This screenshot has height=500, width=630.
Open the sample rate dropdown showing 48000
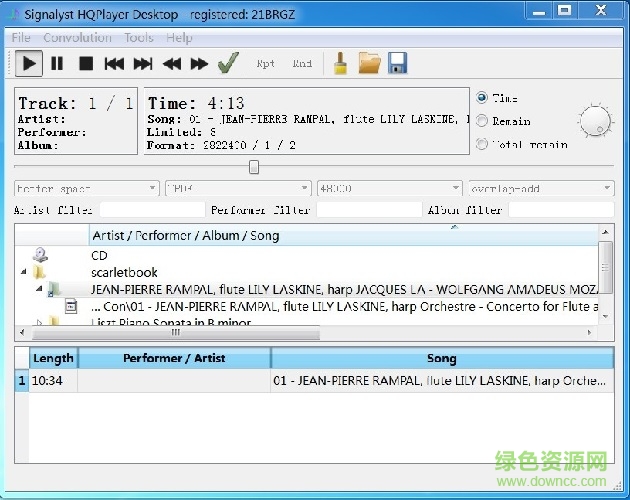(x=388, y=188)
